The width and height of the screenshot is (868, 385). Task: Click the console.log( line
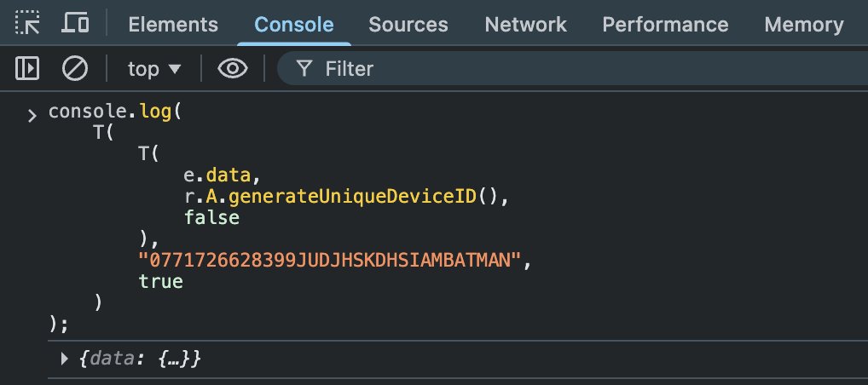point(115,112)
